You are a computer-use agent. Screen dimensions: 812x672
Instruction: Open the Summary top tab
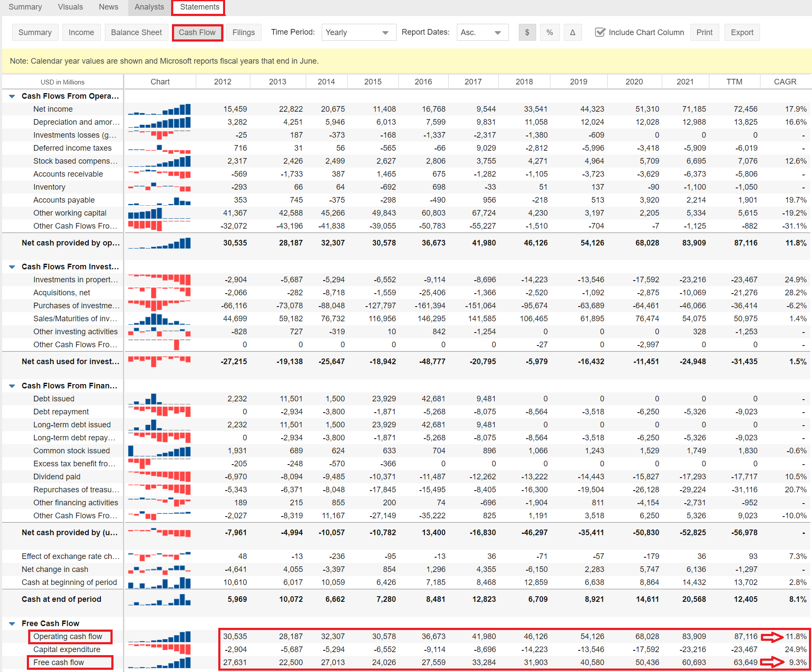pos(25,7)
